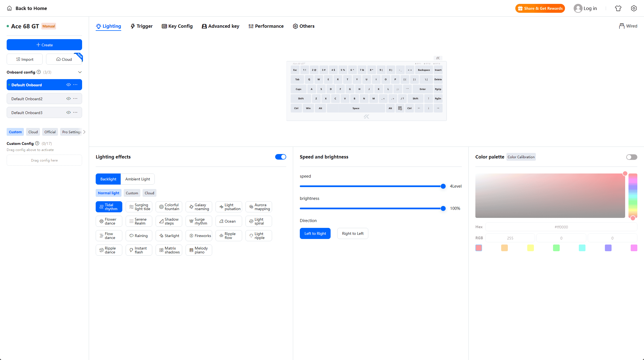This screenshot has width=644, height=360.
Task: Click Custom Config help question icon
Action: click(37, 143)
